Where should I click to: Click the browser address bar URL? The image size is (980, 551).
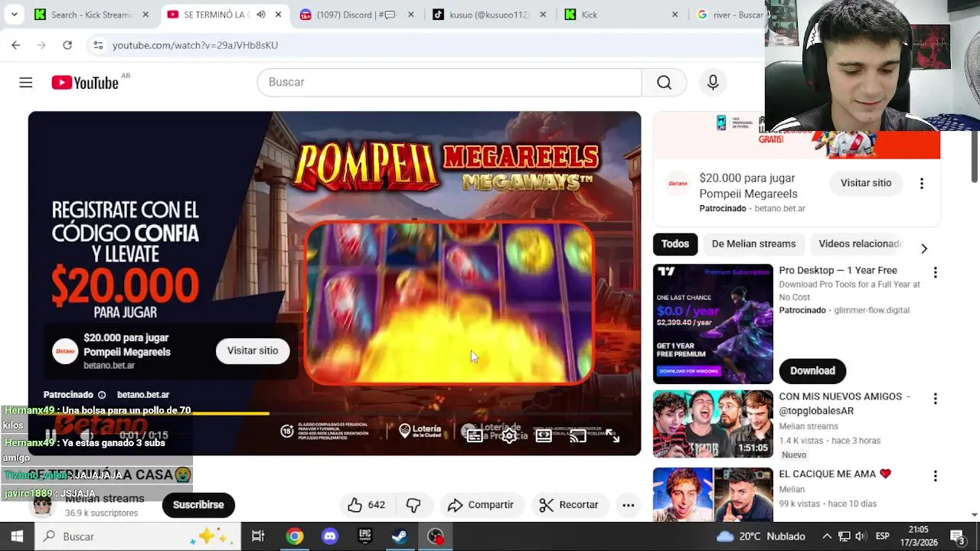click(x=195, y=45)
